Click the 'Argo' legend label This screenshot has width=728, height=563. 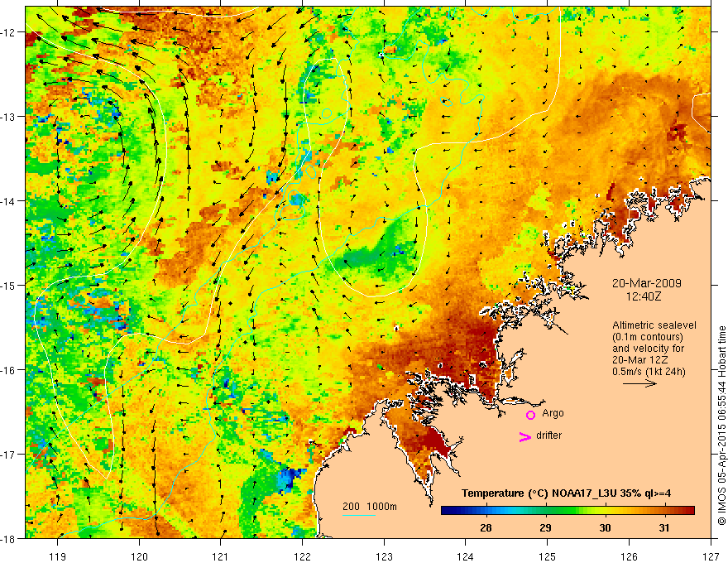pyautogui.click(x=553, y=413)
